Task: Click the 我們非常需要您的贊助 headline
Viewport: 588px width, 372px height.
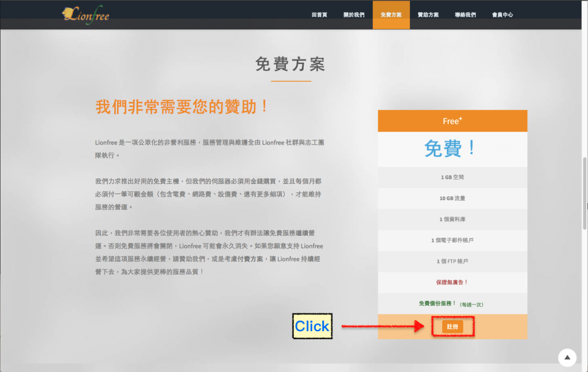Action: click(x=182, y=106)
